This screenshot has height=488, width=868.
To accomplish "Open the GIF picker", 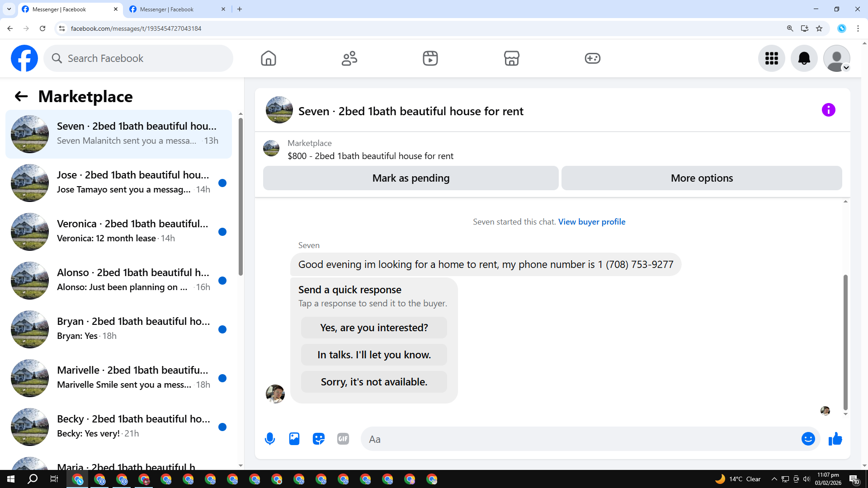I will (x=343, y=439).
